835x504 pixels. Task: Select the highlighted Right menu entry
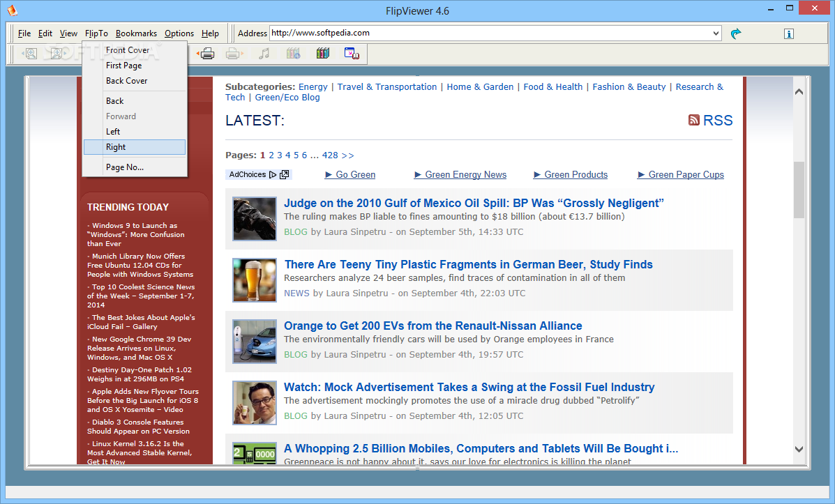(135, 147)
